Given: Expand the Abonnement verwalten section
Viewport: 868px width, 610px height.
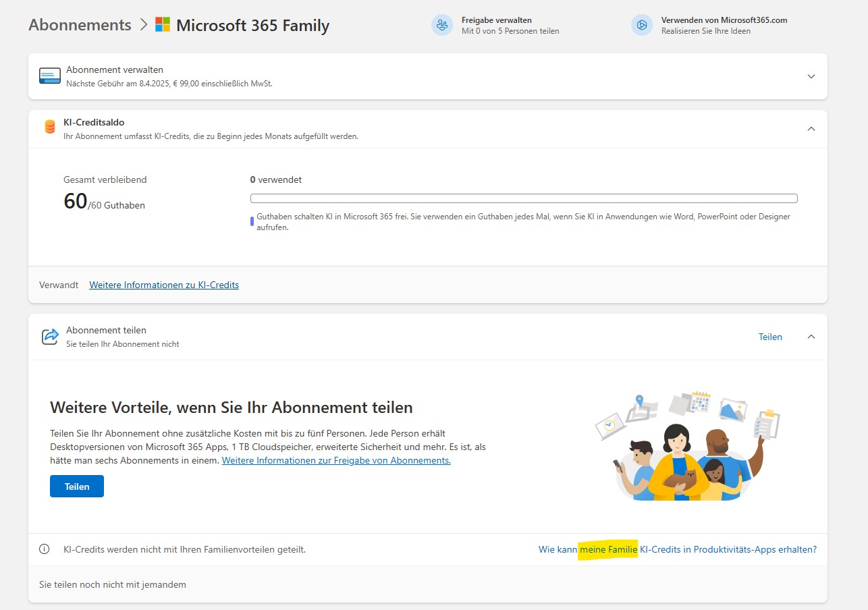Looking at the screenshot, I should point(811,76).
